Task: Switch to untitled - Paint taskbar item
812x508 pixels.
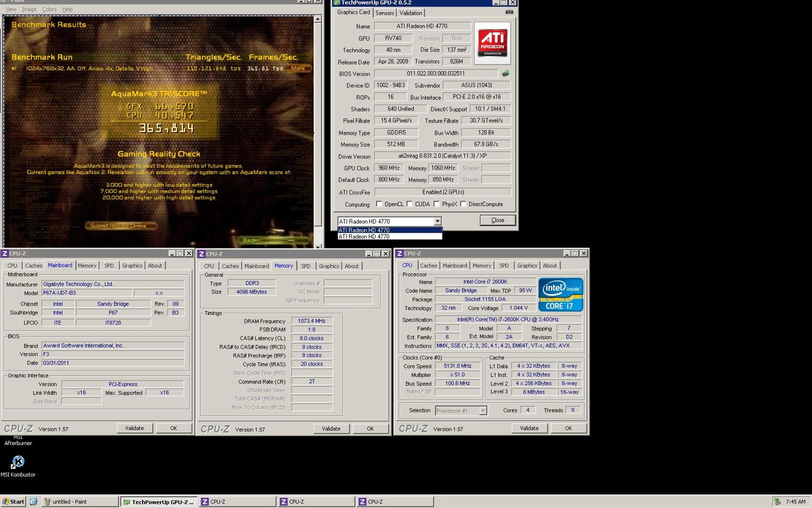Action: pyautogui.click(x=80, y=501)
